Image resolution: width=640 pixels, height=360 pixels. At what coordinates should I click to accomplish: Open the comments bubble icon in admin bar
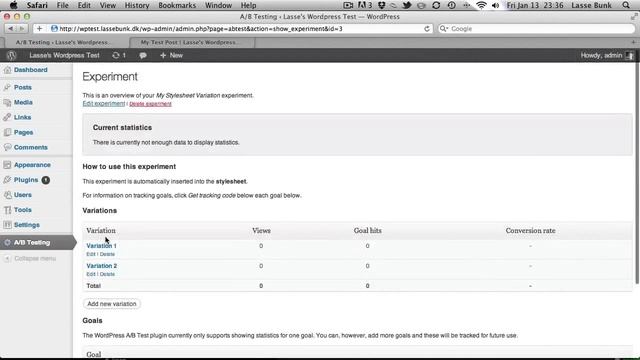[142, 56]
